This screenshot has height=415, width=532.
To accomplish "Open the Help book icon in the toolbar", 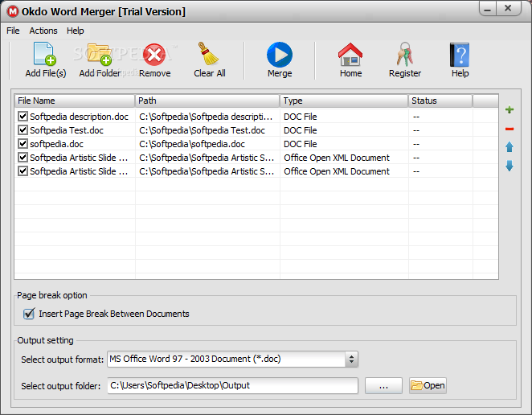I will 460,55.
